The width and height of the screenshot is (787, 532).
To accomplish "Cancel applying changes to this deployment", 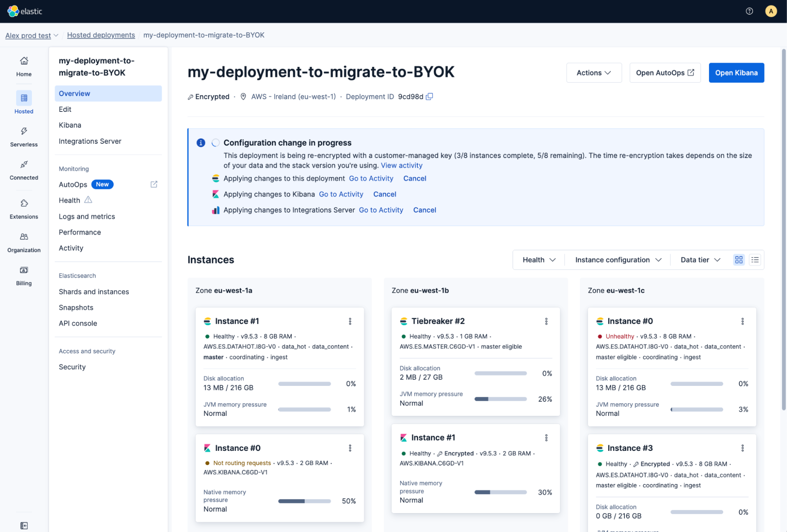I will [415, 178].
